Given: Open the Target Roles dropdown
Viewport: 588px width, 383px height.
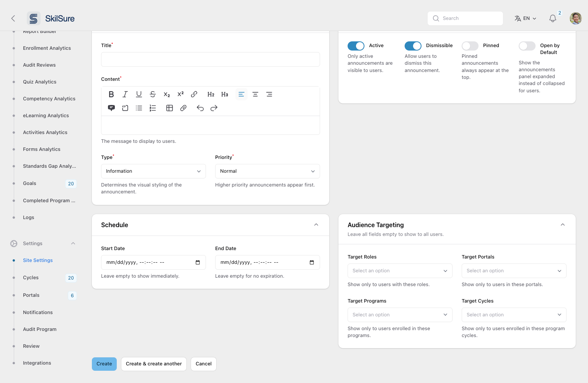Looking at the screenshot, I should click(x=400, y=271).
